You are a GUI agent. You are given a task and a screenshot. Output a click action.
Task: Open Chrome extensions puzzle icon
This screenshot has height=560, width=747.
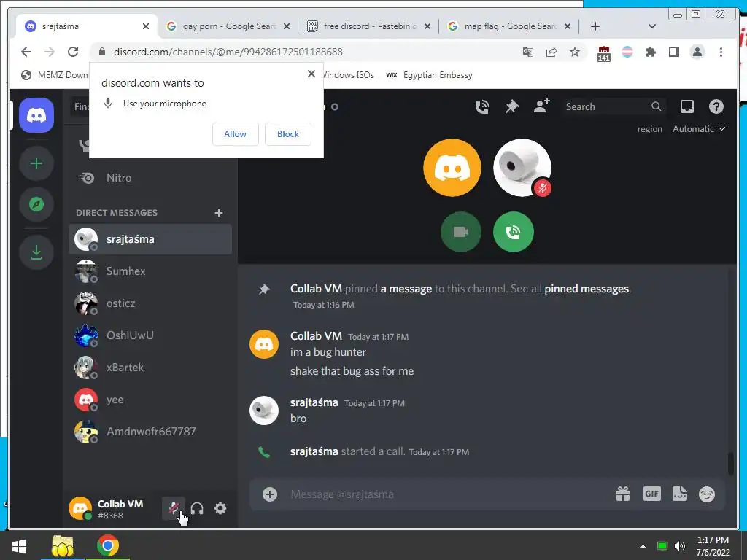650,52
